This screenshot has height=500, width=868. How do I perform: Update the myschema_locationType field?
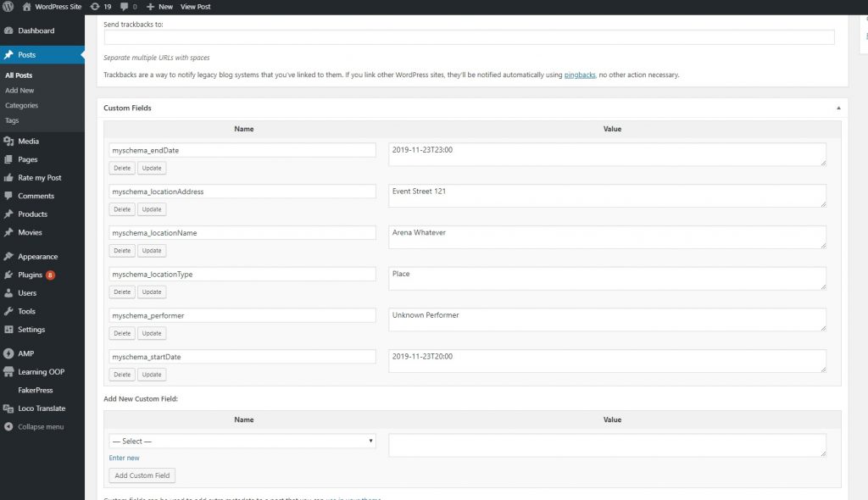(152, 292)
